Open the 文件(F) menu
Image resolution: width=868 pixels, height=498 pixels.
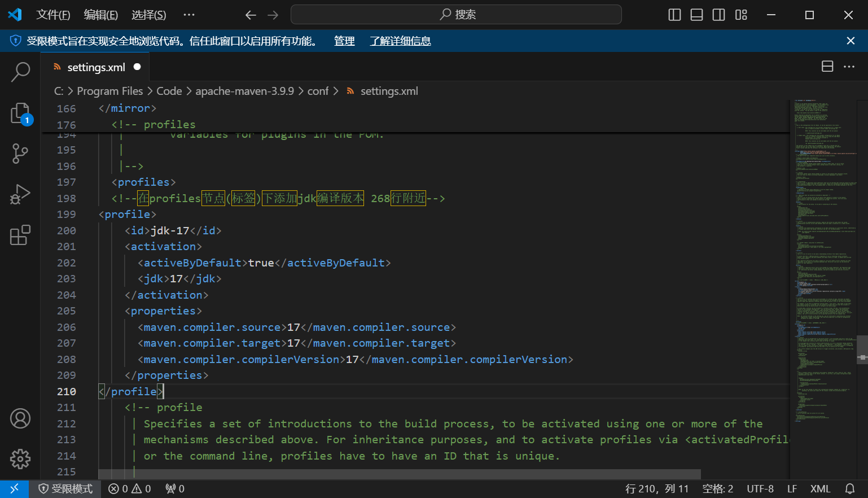coord(53,15)
